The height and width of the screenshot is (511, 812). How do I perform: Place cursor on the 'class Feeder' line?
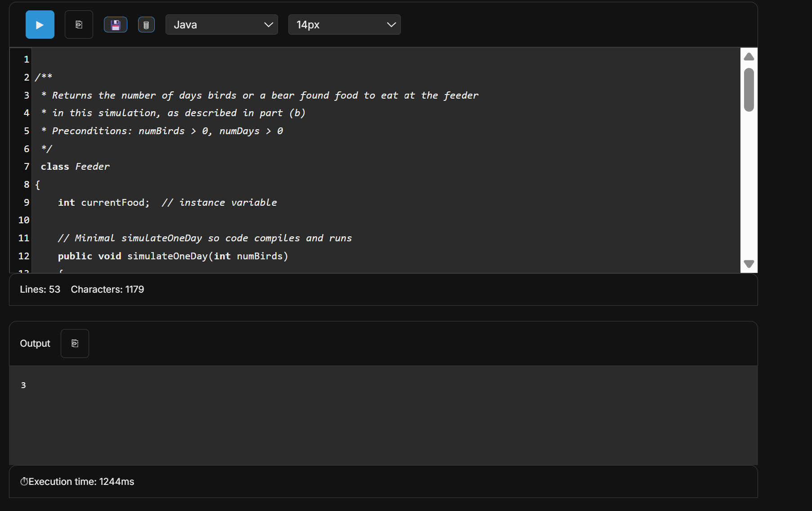(75, 167)
